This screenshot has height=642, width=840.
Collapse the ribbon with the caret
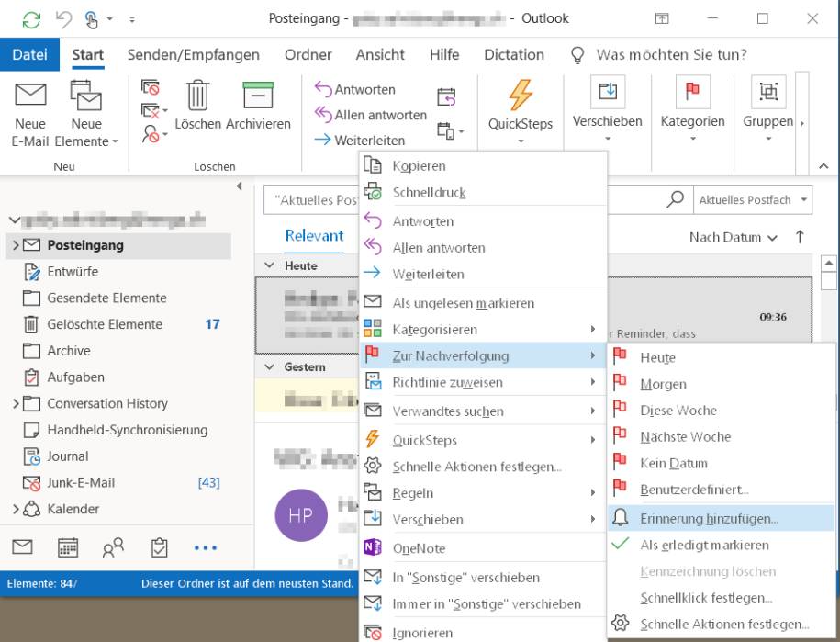[x=823, y=166]
